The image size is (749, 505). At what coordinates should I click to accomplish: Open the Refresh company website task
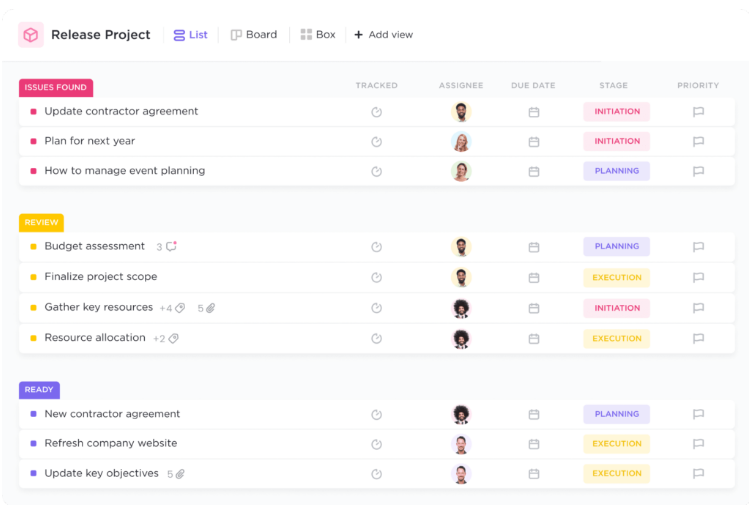[x=110, y=443]
